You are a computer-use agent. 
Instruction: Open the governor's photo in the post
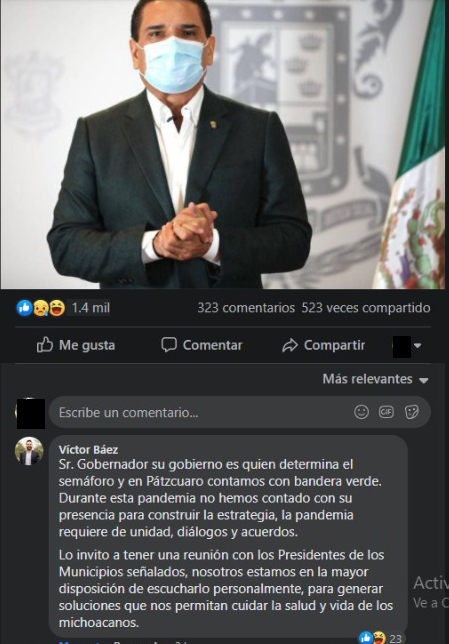(223, 144)
